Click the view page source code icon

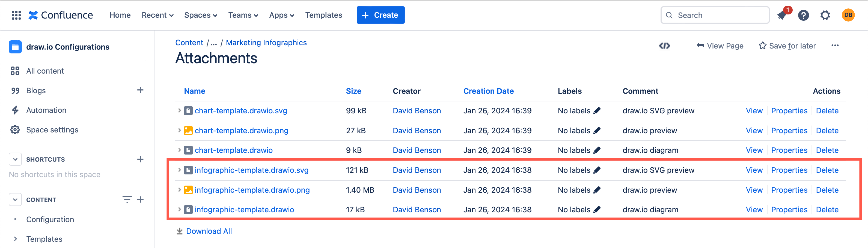point(664,46)
